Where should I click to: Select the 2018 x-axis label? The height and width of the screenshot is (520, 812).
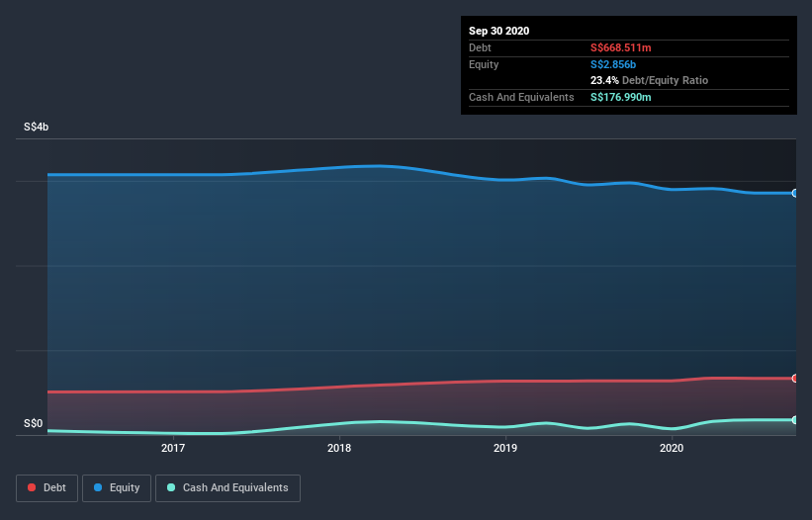[x=339, y=448]
